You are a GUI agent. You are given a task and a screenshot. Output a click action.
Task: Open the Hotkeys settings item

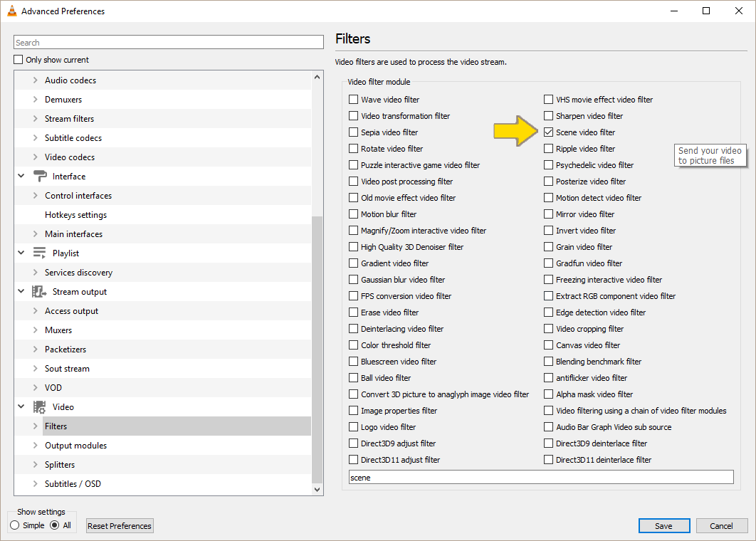point(75,215)
